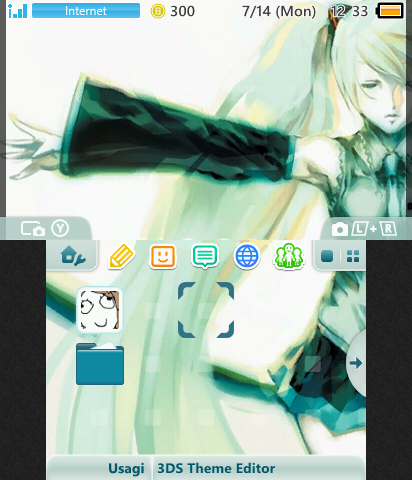This screenshot has height=480, width=412.
Task: Click the Play Coin icon
Action: tap(158, 11)
